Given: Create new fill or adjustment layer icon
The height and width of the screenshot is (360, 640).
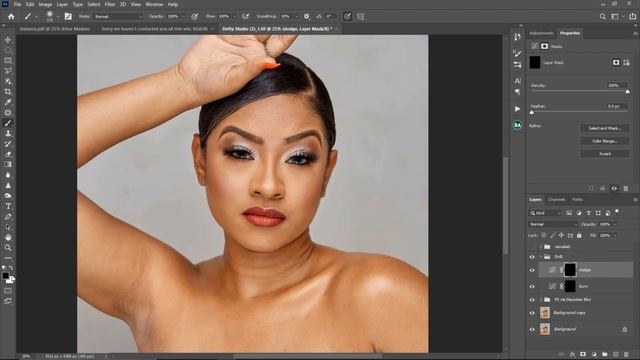Looking at the screenshot, I should [594, 354].
